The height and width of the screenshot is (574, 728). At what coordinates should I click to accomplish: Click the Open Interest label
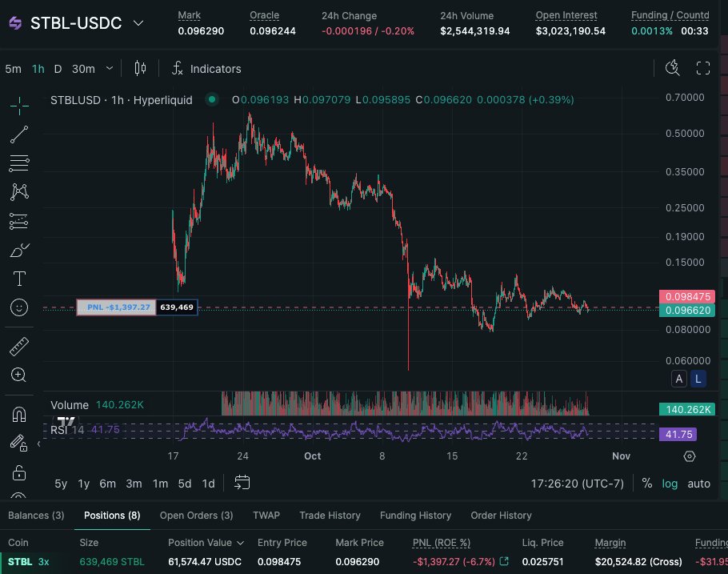566,15
